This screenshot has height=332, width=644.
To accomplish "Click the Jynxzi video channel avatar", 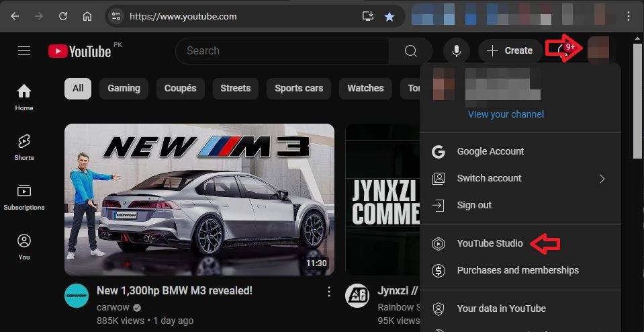I will [x=357, y=296].
